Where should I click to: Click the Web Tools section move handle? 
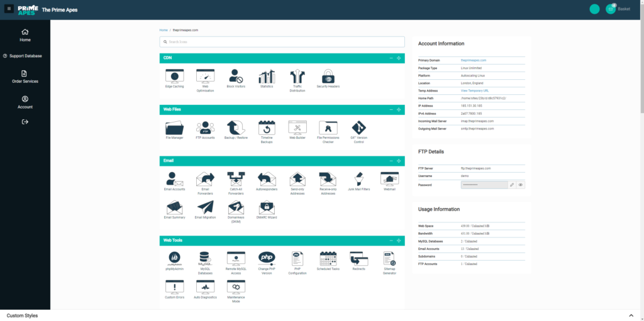[399, 241]
